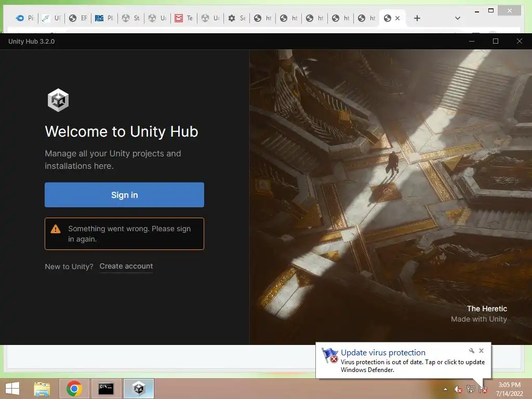532x399 pixels.
Task: Switch to the 'EF' browser tab
Action: click(77, 18)
